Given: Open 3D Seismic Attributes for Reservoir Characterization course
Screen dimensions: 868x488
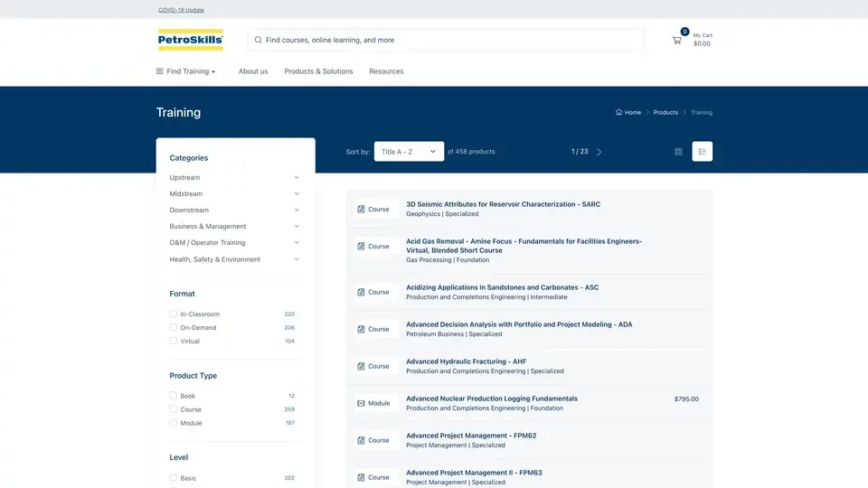Looking at the screenshot, I should click(504, 204).
